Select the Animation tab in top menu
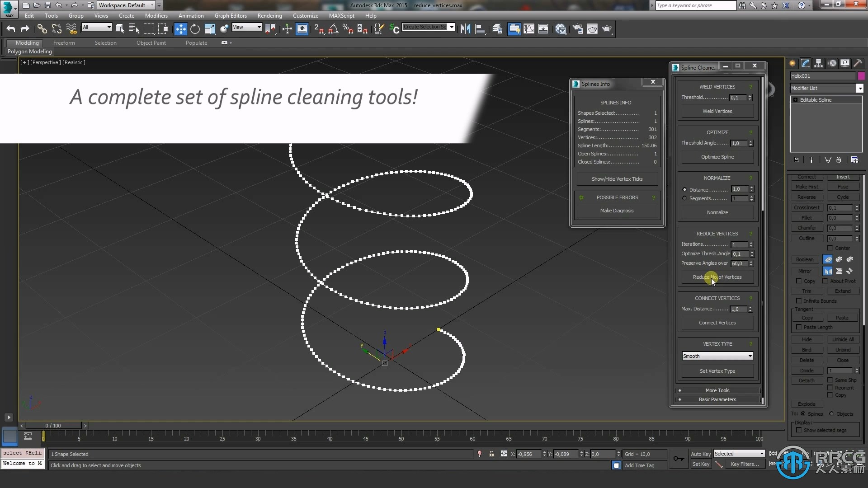Screen dimensions: 868x488 tap(191, 15)
